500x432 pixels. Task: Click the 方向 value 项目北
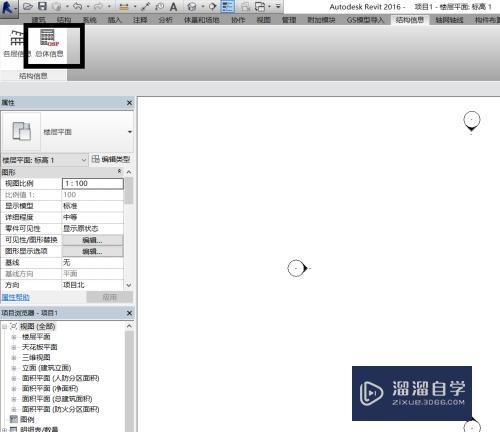tap(93, 285)
